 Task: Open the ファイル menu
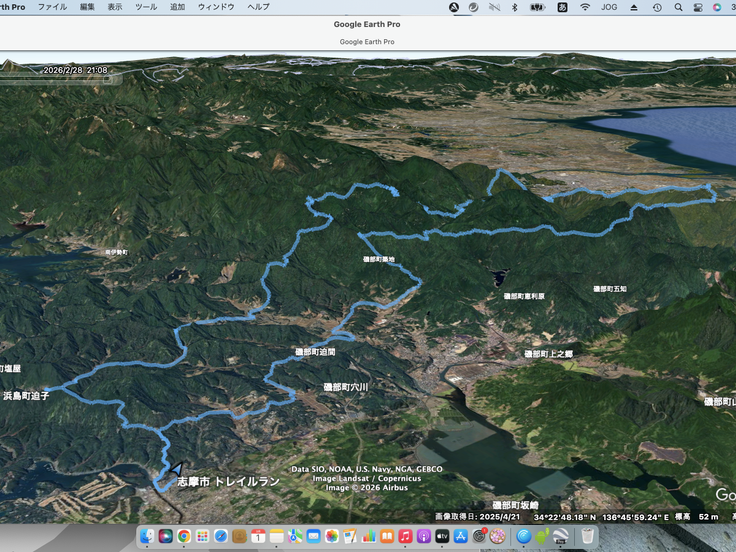click(52, 7)
